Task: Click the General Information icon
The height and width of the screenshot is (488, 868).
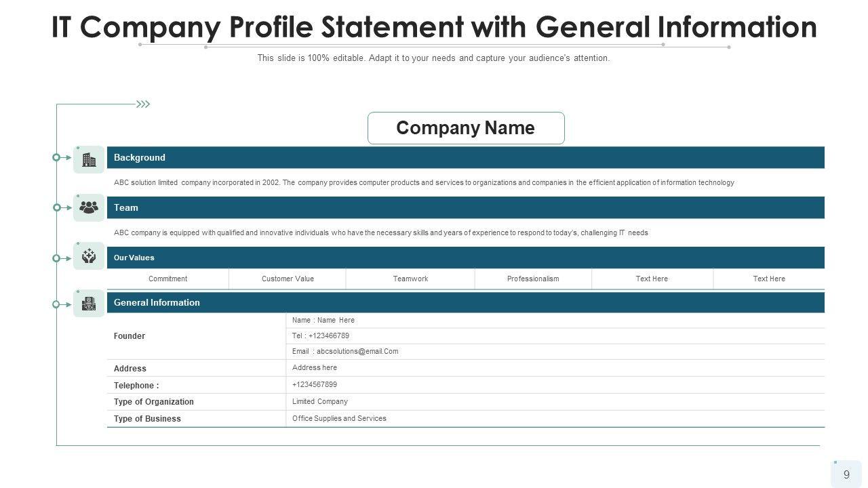Action: (89, 303)
